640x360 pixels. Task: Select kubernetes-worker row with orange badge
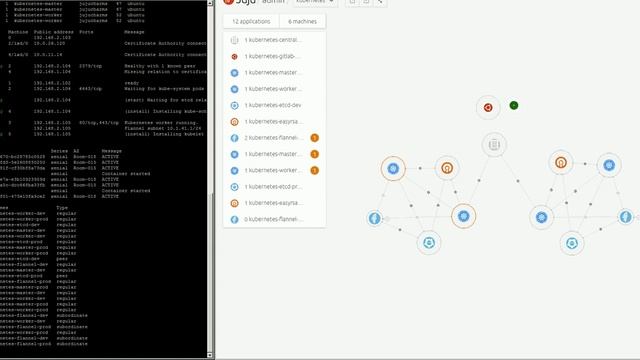[x=274, y=170]
